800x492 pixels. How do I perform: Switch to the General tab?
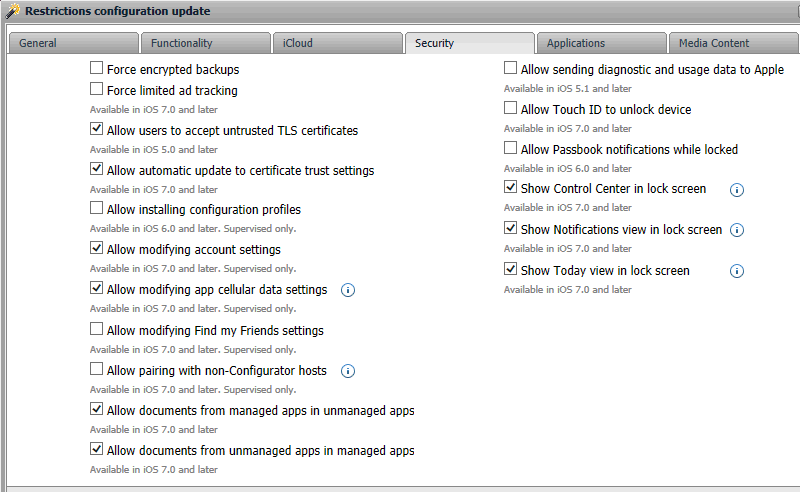(72, 43)
